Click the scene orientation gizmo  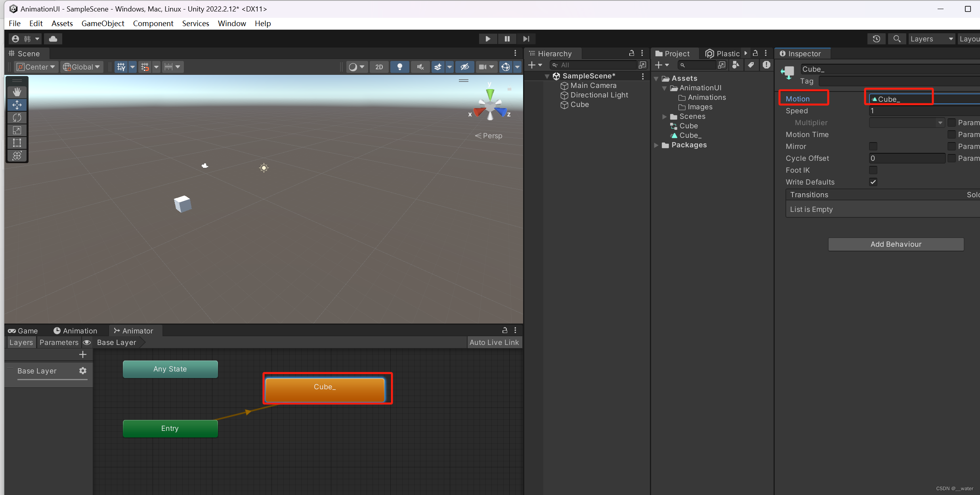(490, 106)
